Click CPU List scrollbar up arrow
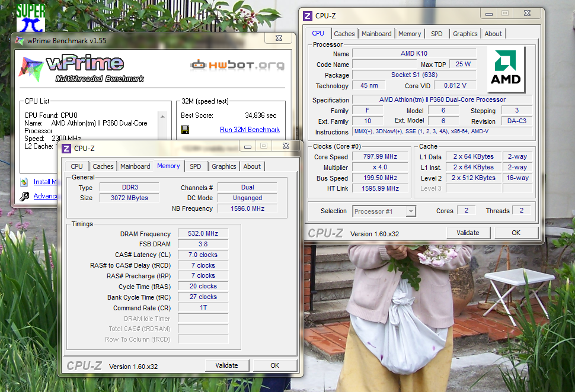Image resolution: width=575 pixels, height=392 pixels. coord(162,117)
